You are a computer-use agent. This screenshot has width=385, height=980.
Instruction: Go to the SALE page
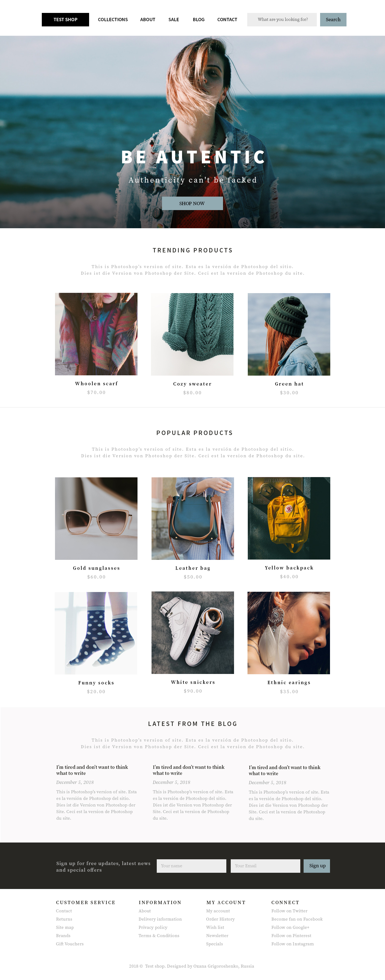coord(174,20)
